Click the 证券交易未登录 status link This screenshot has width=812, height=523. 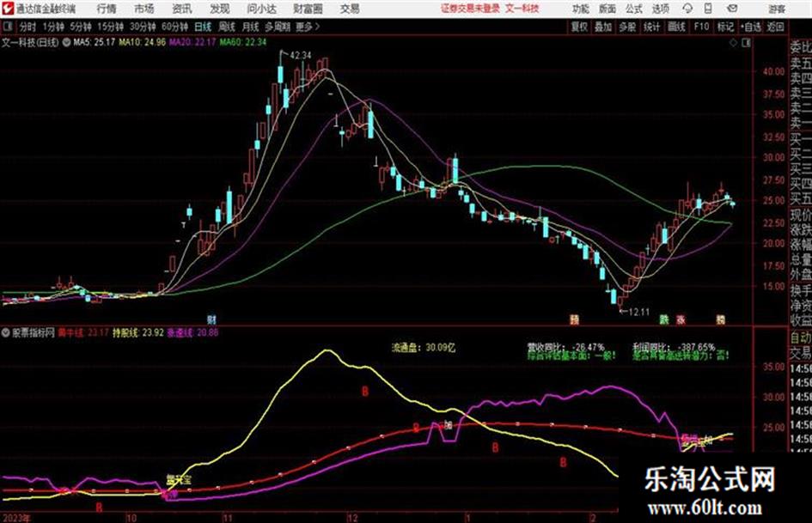click(x=470, y=9)
